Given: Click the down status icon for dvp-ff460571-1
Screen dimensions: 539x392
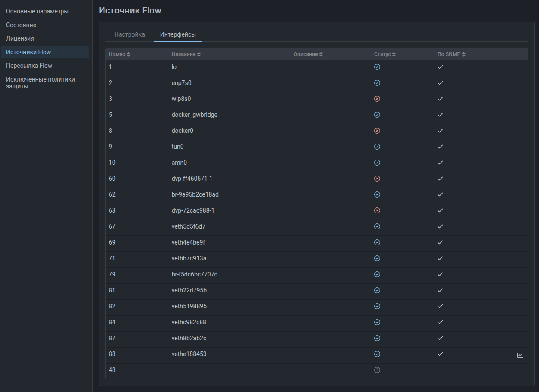Looking at the screenshot, I should pyautogui.click(x=377, y=179).
